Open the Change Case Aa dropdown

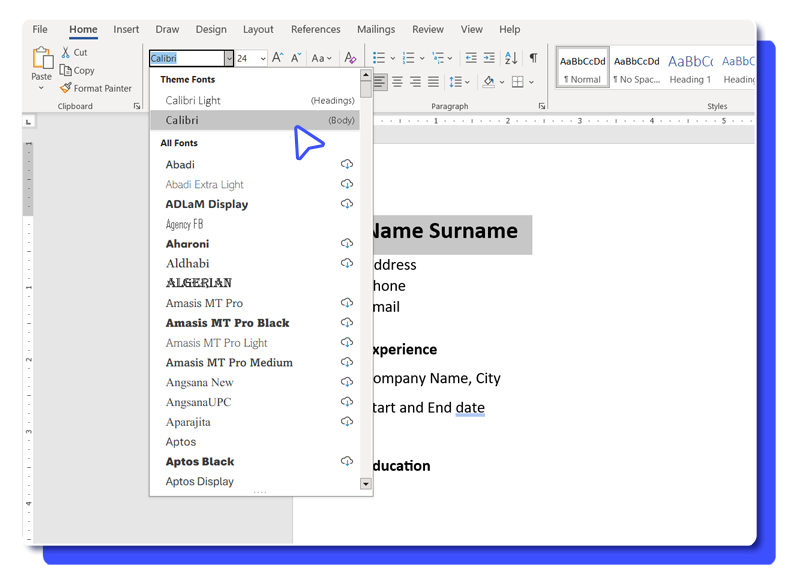(321, 58)
